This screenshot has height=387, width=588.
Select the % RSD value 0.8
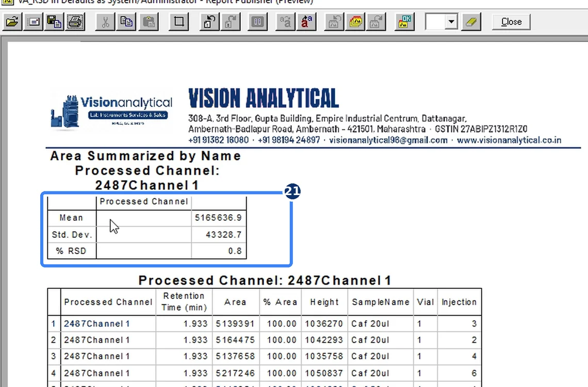point(235,251)
